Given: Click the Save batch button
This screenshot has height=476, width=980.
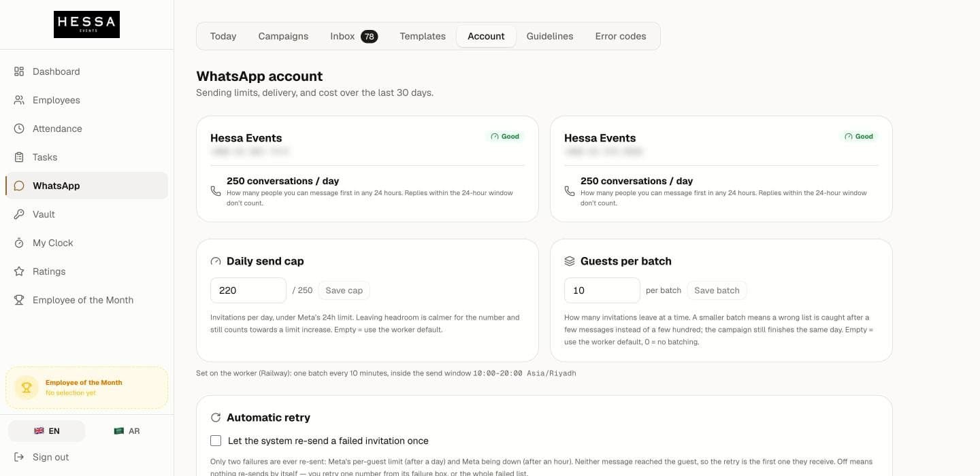Looking at the screenshot, I should click(x=717, y=290).
